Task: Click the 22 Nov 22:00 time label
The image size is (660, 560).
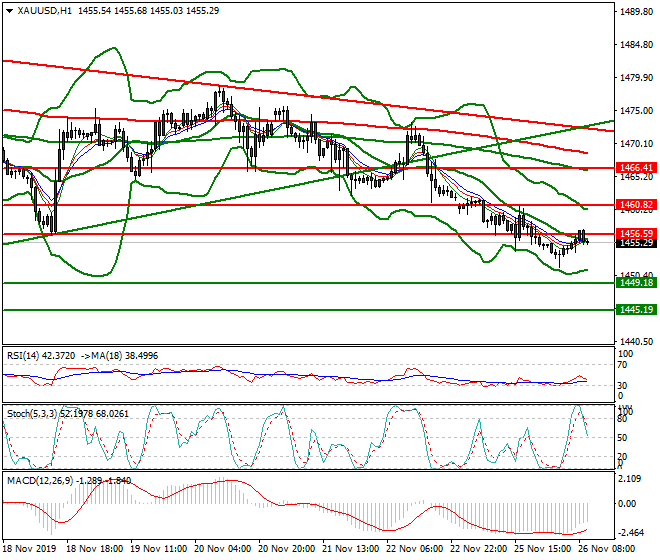Action: 479,549
